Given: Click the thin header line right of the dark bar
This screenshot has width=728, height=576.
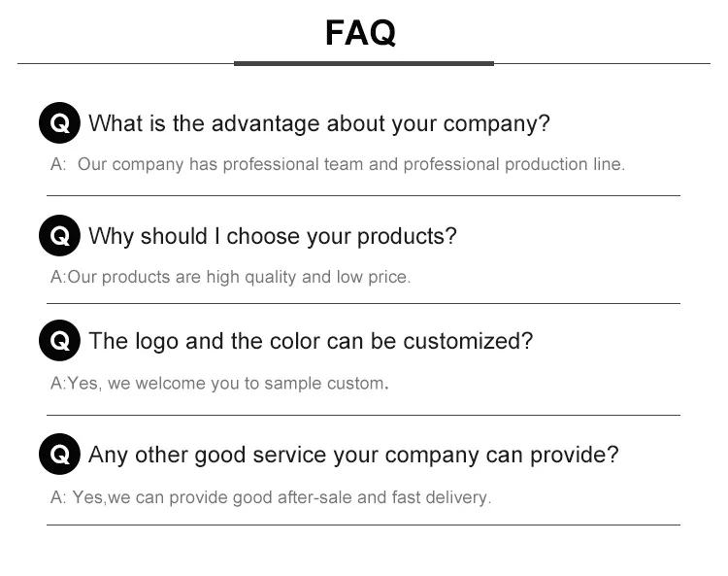Looking at the screenshot, I should (602, 63).
